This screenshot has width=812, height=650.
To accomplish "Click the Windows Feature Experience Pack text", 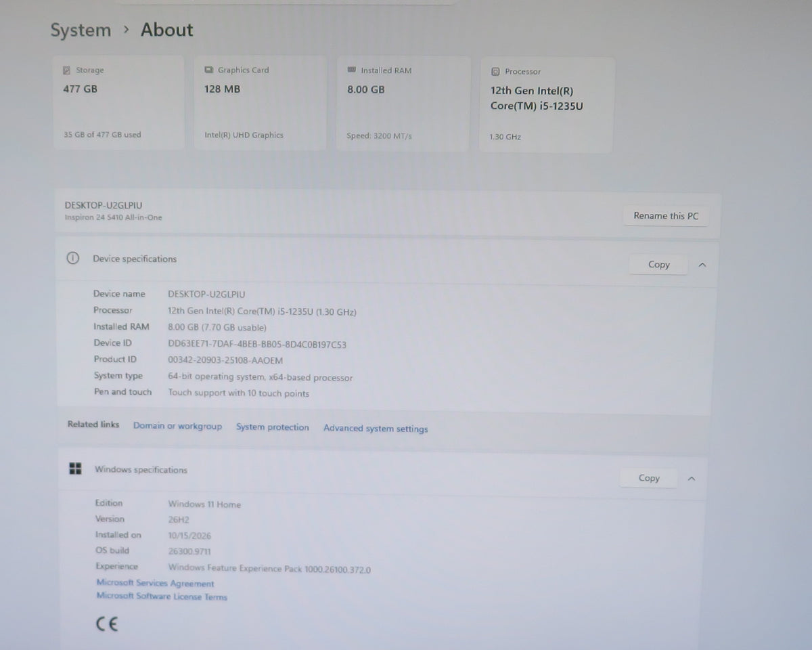I will (269, 569).
